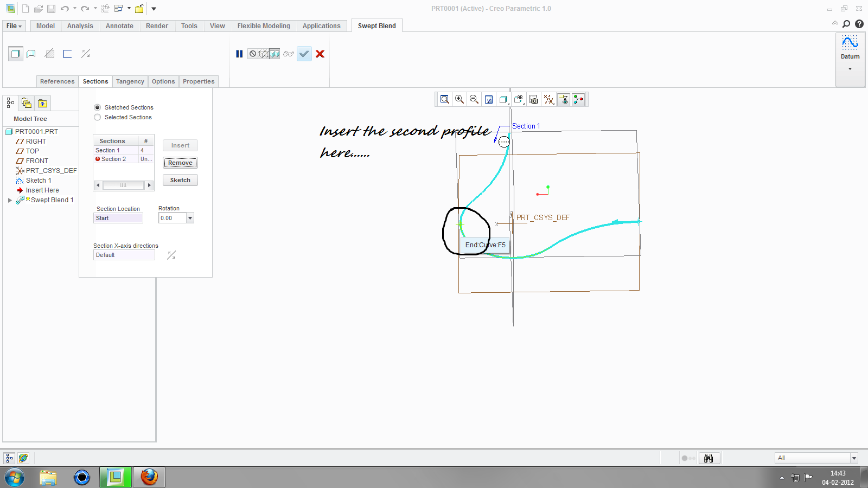The height and width of the screenshot is (488, 868).
Task: Pause the Swept Blend feature tool
Action: 239,54
